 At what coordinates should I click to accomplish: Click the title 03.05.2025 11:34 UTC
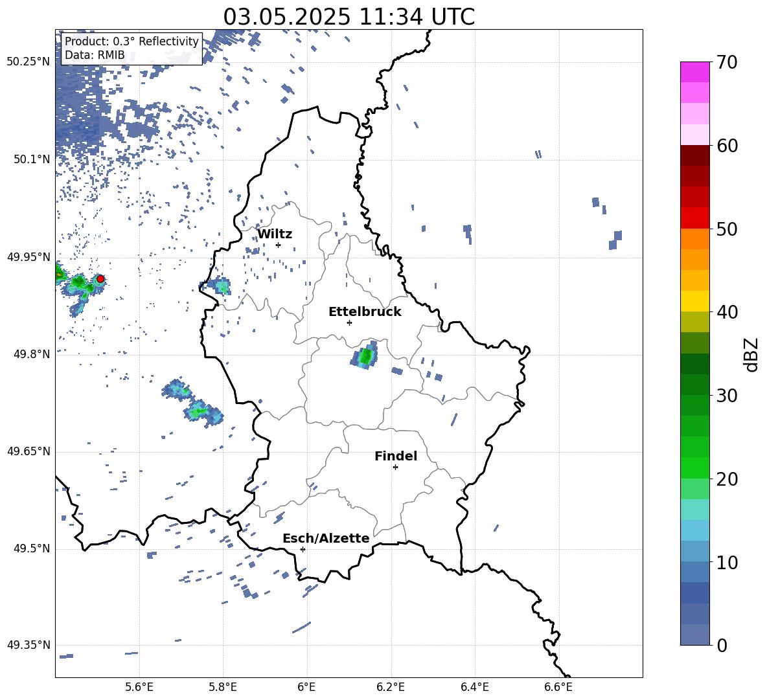349,17
